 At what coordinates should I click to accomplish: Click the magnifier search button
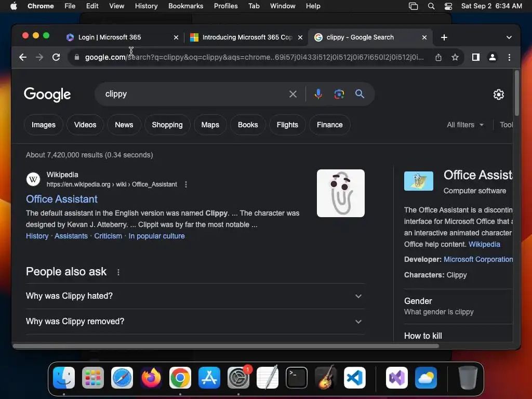360,94
